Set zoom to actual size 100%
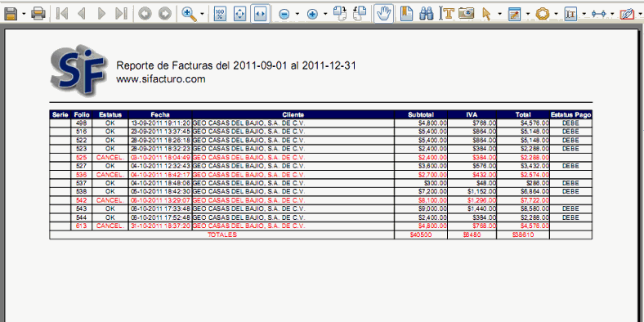The image size is (644, 322). 220,14
